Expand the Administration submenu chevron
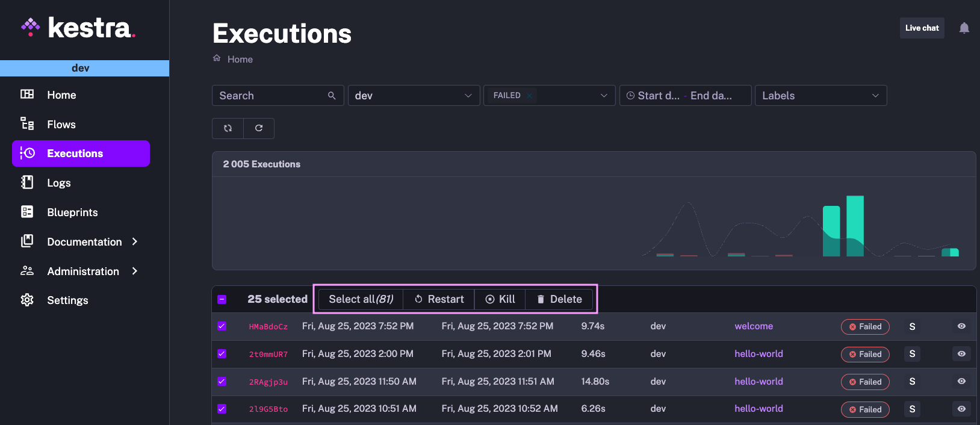This screenshot has height=425, width=980. point(135,271)
